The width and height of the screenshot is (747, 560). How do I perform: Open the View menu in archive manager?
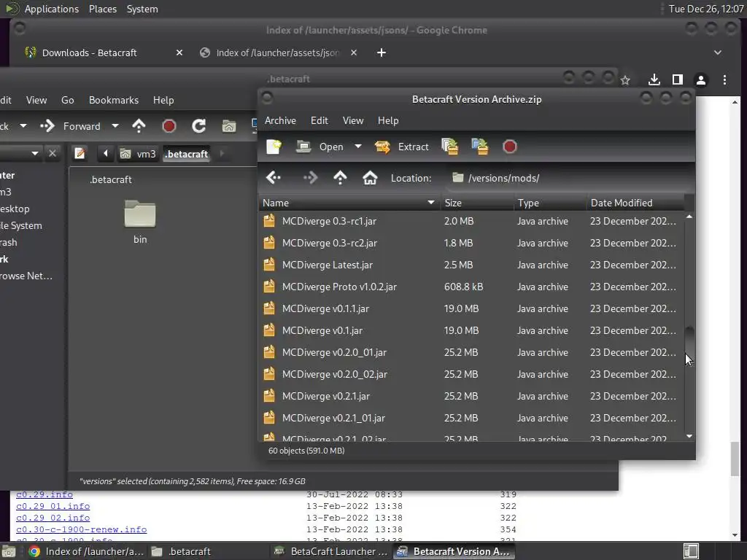pyautogui.click(x=353, y=120)
